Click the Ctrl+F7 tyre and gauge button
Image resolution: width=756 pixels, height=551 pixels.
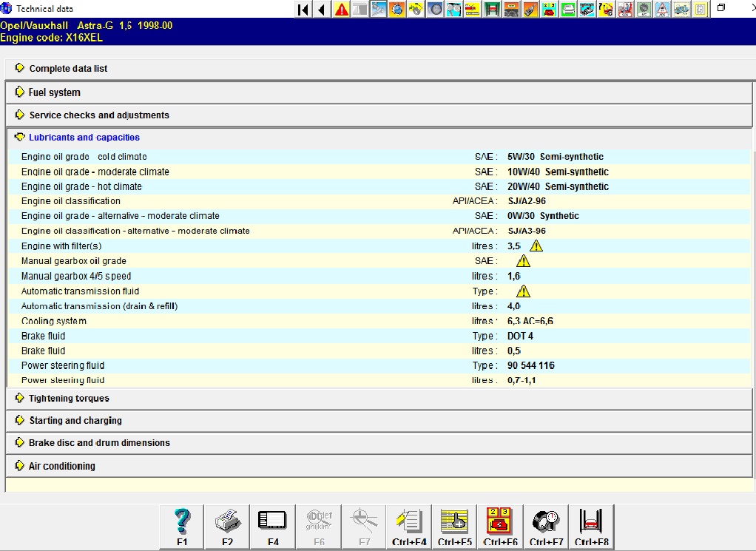click(x=547, y=527)
